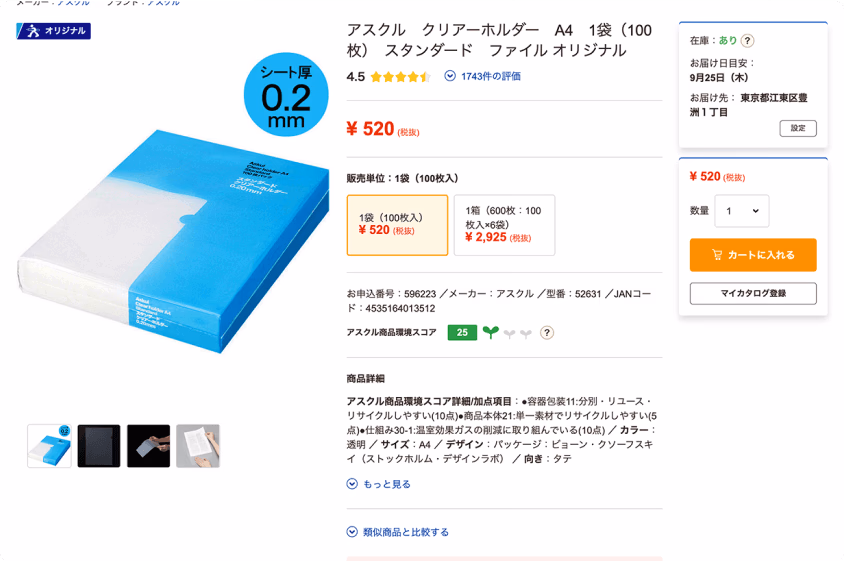Select the 1箱（600枚）¥2,925 option

(504, 225)
